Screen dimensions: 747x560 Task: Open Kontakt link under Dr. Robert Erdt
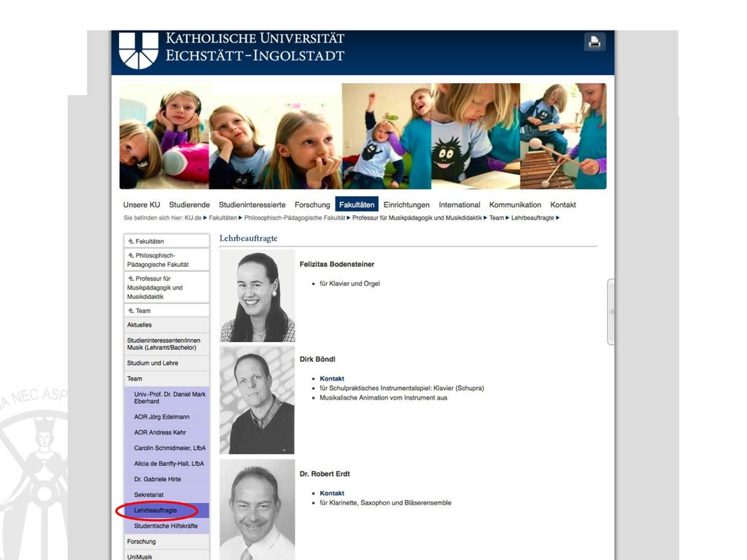click(332, 494)
